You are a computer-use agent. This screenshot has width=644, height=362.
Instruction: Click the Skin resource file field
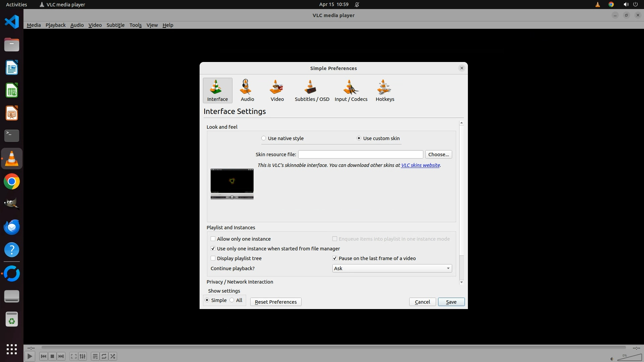[360, 155]
